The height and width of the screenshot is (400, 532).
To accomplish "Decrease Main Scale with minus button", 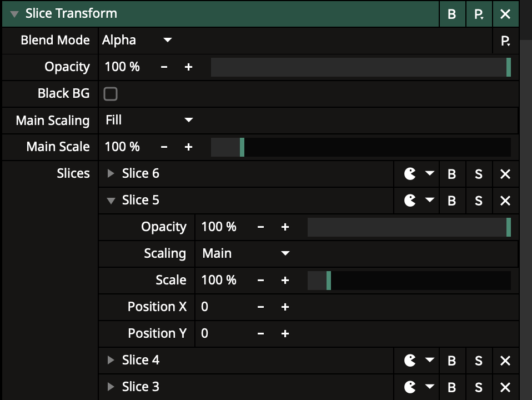I will pyautogui.click(x=164, y=147).
